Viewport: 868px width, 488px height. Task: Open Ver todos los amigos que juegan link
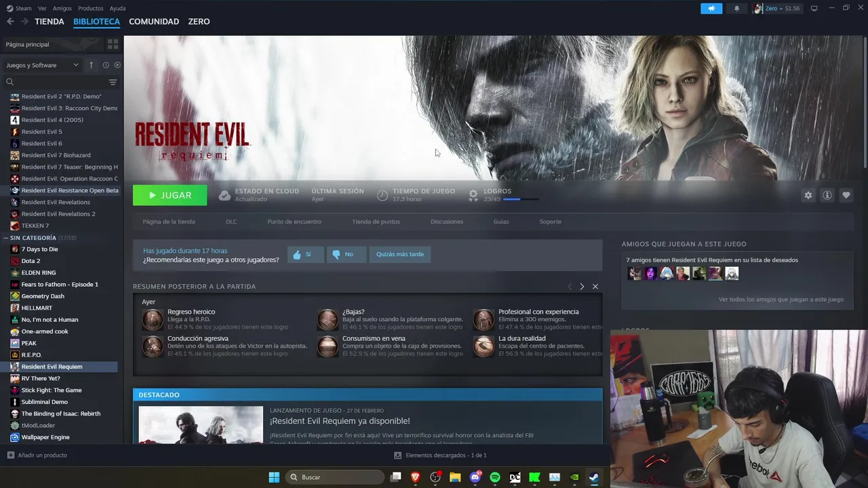pos(781,299)
